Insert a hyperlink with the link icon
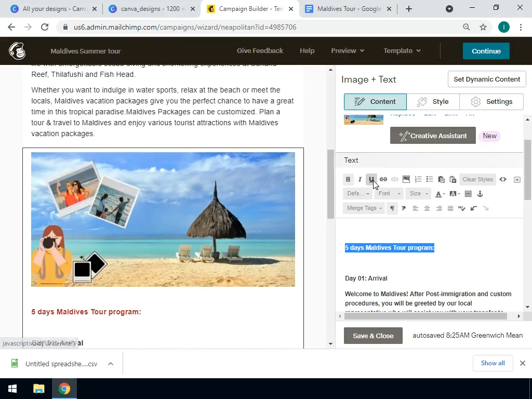532x399 pixels. 383,179
